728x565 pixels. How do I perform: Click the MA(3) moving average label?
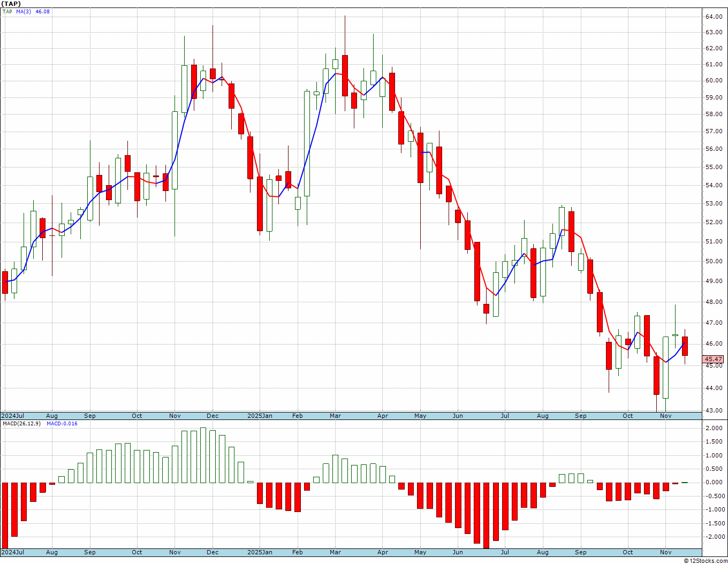[24, 11]
